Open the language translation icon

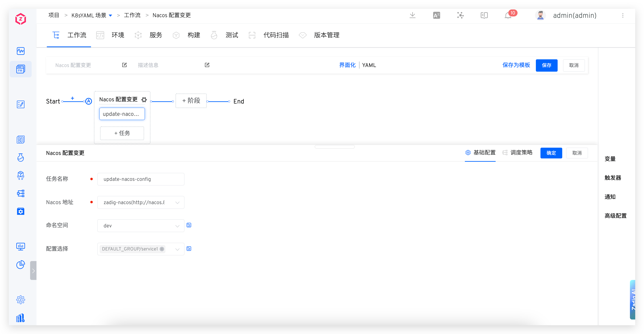coord(437,16)
